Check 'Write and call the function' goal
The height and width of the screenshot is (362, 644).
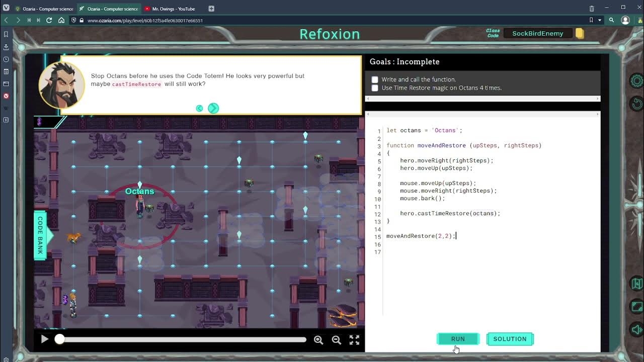(x=375, y=79)
